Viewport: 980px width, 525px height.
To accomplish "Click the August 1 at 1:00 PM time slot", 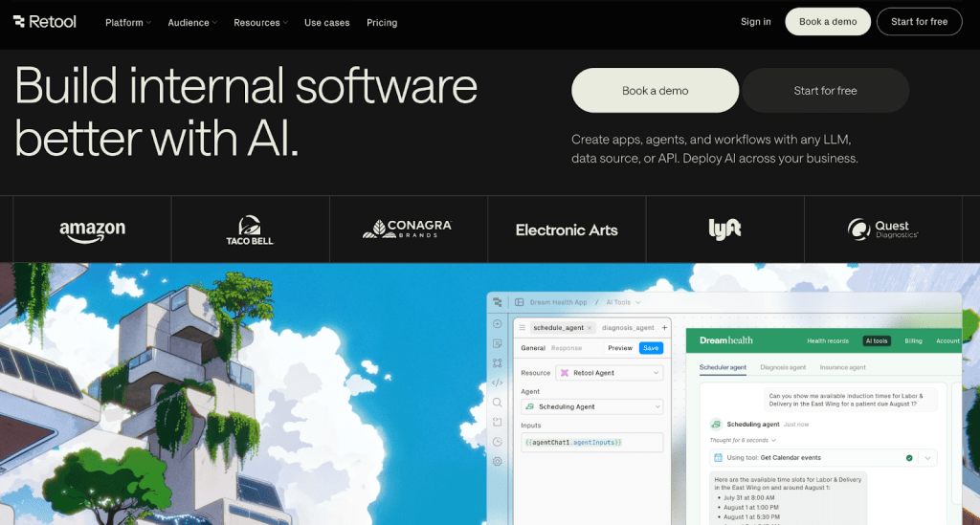I will pyautogui.click(x=751, y=508).
